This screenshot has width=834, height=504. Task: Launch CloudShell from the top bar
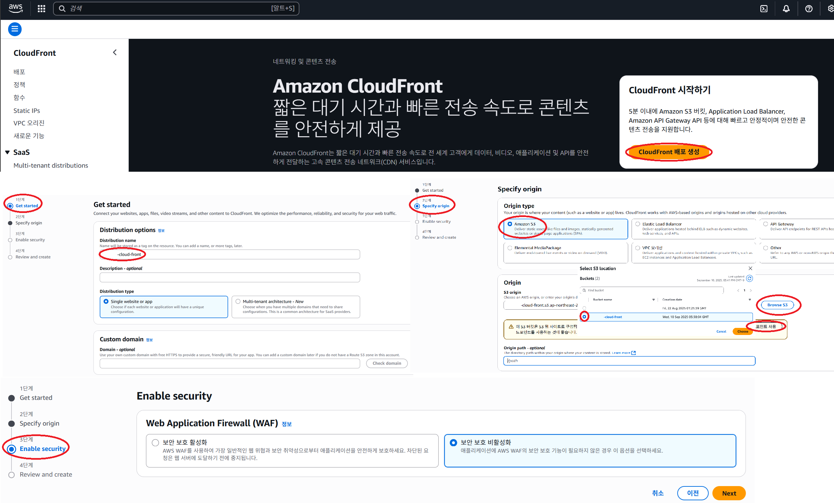764,8
